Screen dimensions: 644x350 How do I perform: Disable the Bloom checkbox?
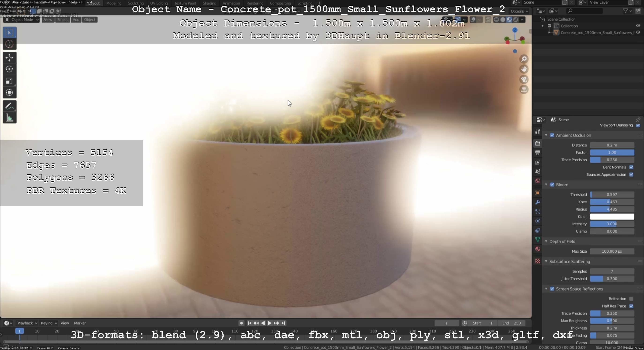[x=552, y=185]
